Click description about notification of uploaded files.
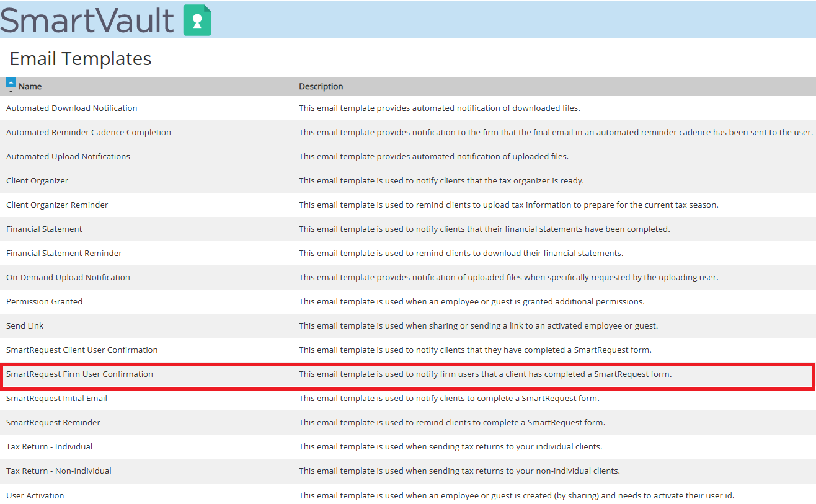Image resolution: width=816 pixels, height=504 pixels. coord(433,156)
